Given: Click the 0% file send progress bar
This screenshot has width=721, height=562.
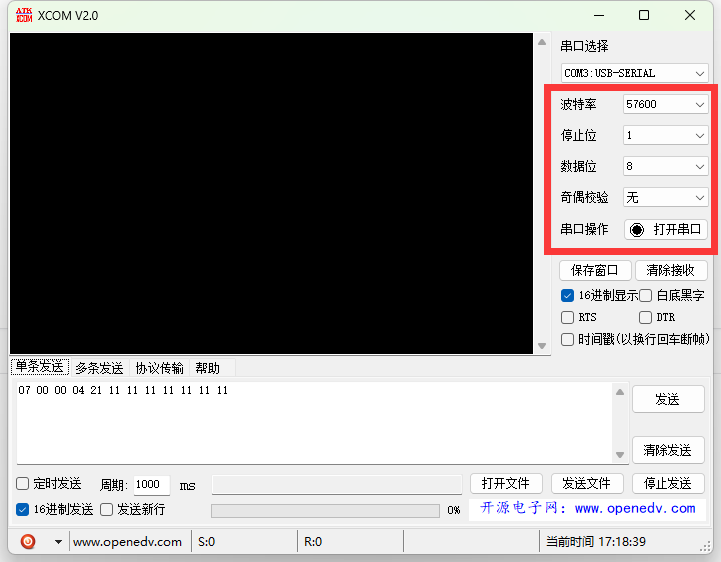Looking at the screenshot, I should click(325, 510).
